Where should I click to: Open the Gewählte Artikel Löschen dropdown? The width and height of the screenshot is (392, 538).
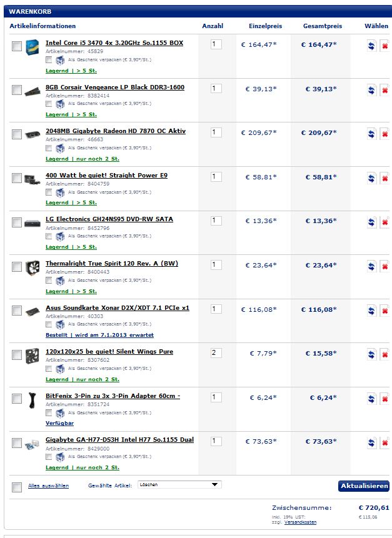(x=179, y=484)
